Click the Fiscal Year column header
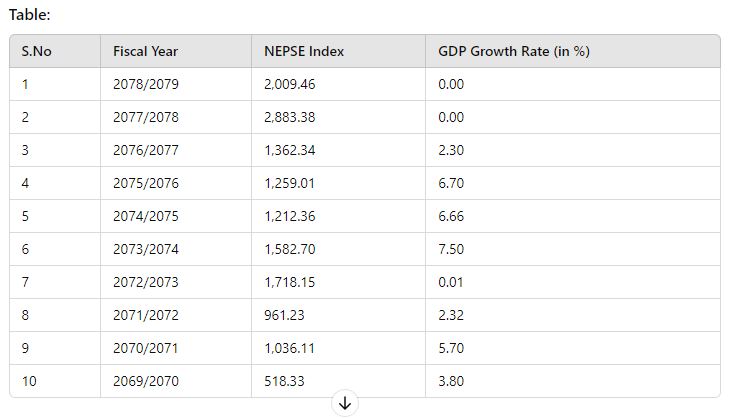Screen dimensions: 729x419 145,51
